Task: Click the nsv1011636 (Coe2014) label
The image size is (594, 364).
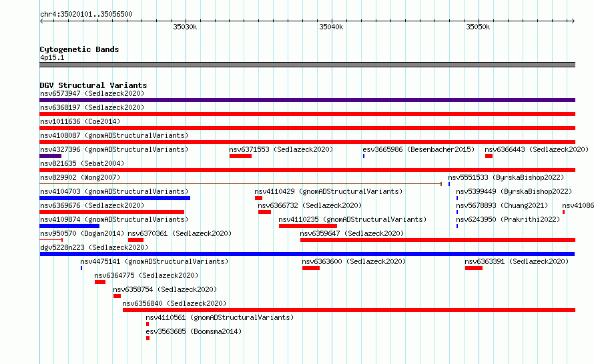Action: [x=80, y=121]
